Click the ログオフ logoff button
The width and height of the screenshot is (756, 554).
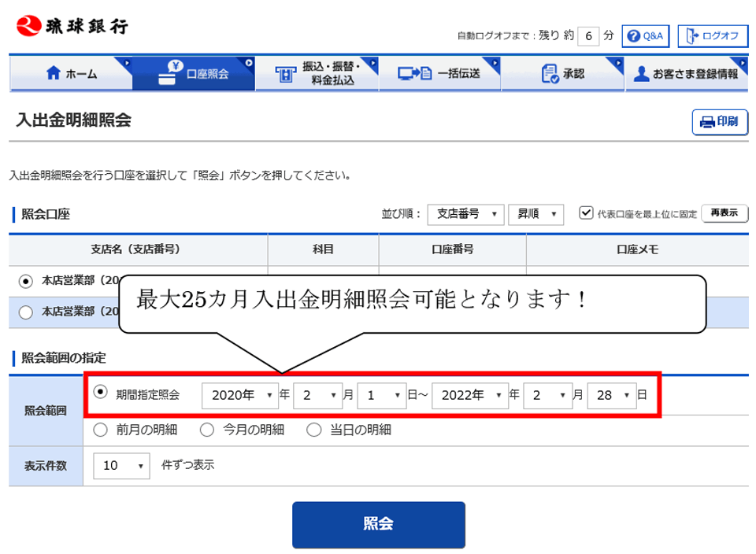[712, 36]
